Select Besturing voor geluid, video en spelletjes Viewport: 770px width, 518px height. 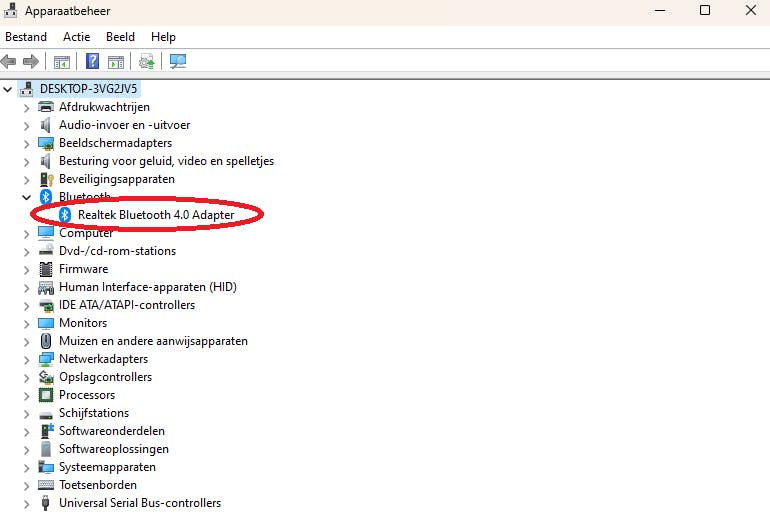coord(166,161)
